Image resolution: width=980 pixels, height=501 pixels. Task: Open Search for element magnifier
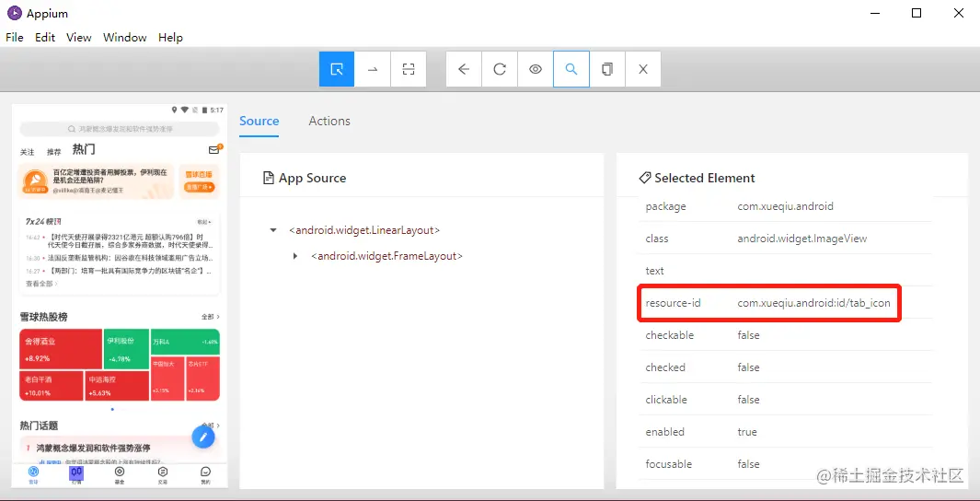tap(571, 69)
